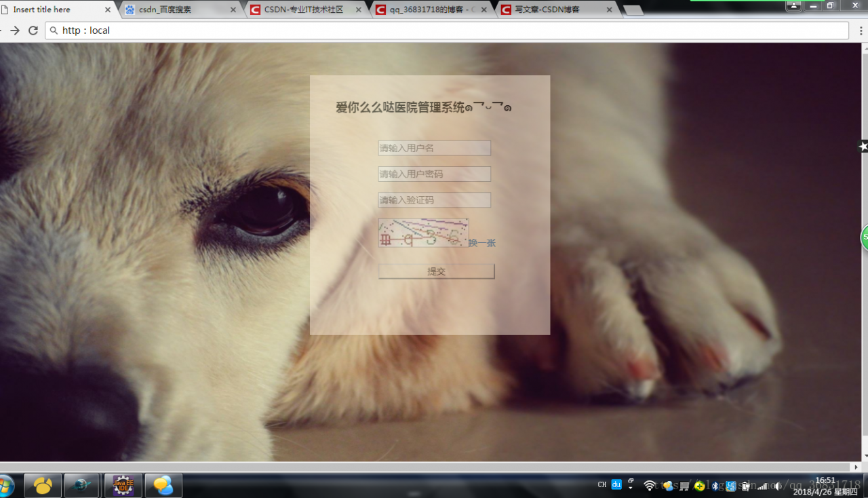Click the captcha image above the 提交 button
The height and width of the screenshot is (498, 868).
tap(423, 233)
